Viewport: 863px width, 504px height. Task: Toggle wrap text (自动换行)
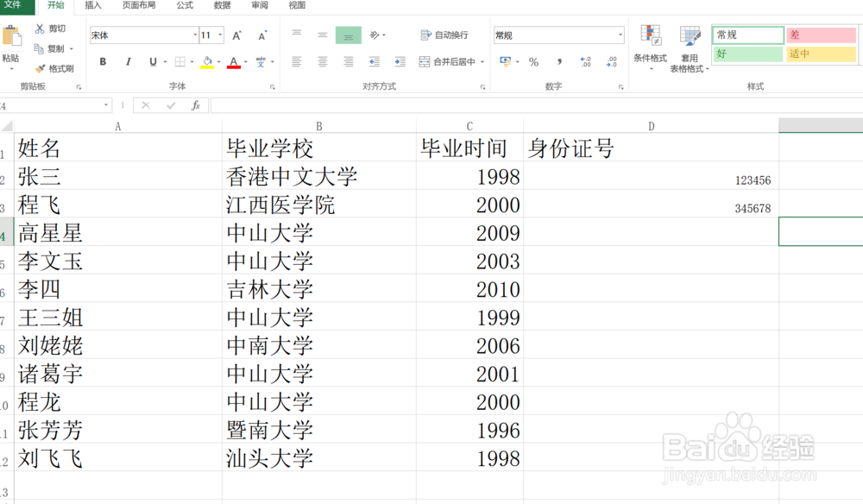[449, 35]
